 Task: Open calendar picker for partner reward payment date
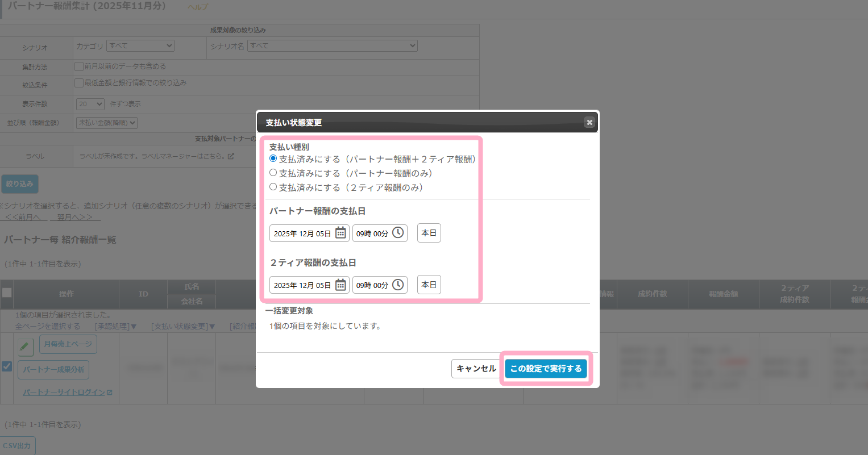tap(340, 233)
